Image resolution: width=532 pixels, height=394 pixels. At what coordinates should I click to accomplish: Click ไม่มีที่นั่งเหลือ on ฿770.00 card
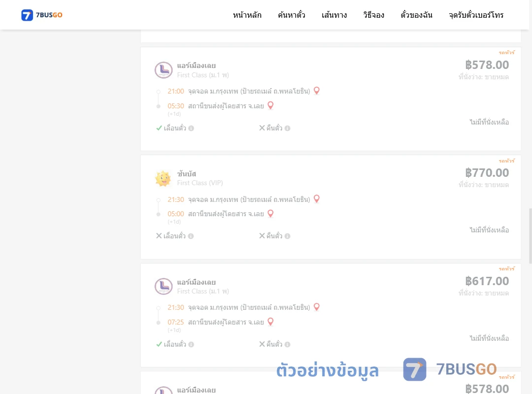489,230
